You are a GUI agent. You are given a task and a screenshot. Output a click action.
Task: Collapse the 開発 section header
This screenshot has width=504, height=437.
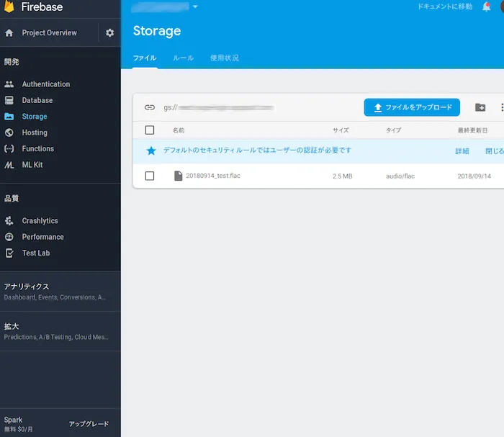[12, 62]
